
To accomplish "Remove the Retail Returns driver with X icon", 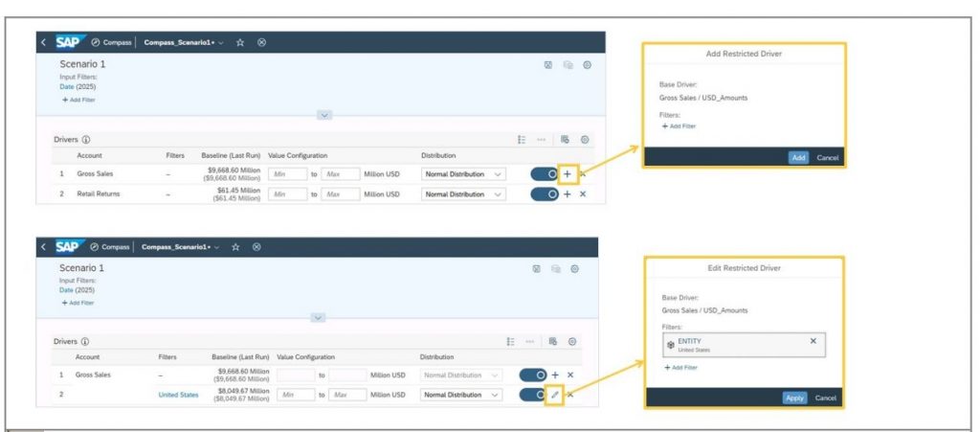I will (x=583, y=194).
